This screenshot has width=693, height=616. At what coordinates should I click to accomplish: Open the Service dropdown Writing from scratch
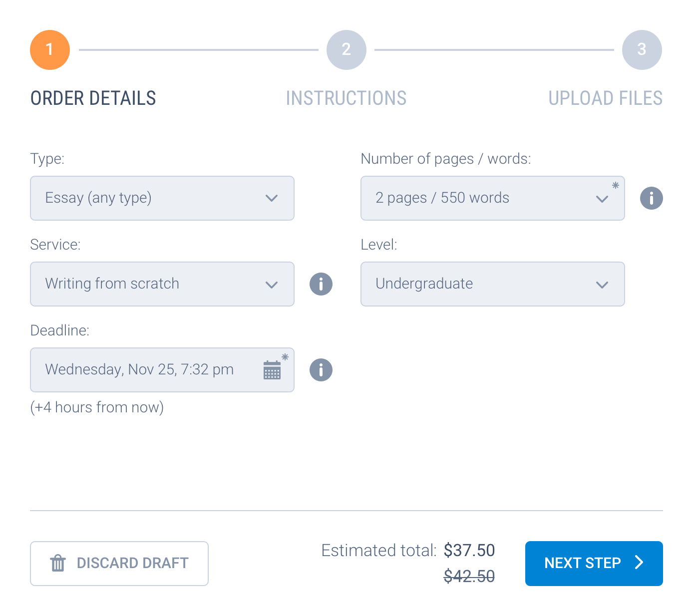[x=162, y=284]
